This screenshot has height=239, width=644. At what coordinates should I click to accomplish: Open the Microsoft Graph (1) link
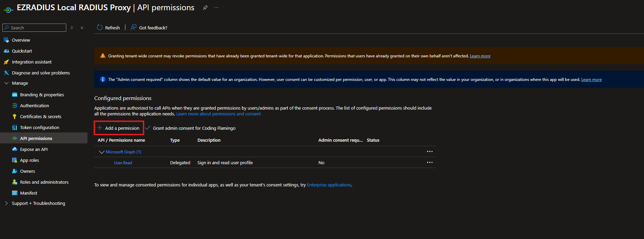(x=123, y=152)
